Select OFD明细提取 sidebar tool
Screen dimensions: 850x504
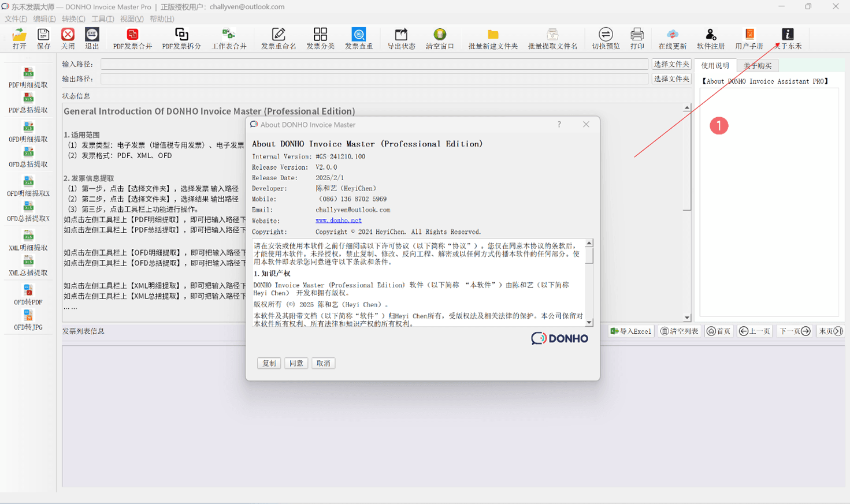tap(28, 132)
